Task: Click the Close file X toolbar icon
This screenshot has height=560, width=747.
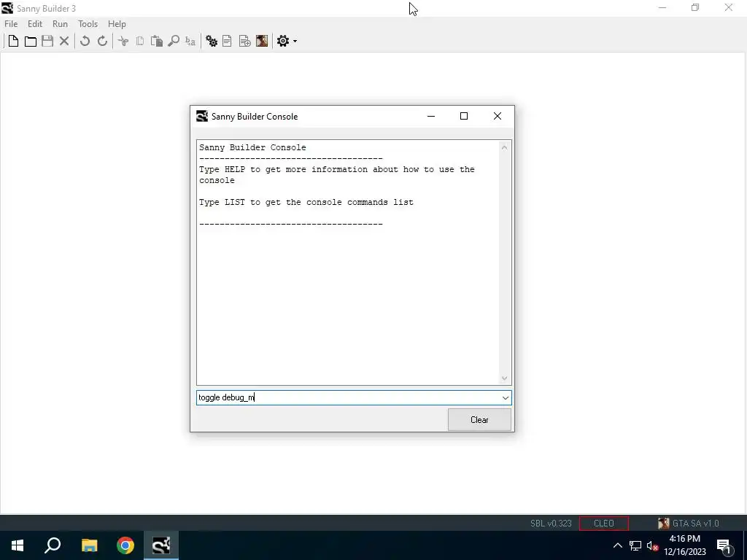Action: point(64,41)
